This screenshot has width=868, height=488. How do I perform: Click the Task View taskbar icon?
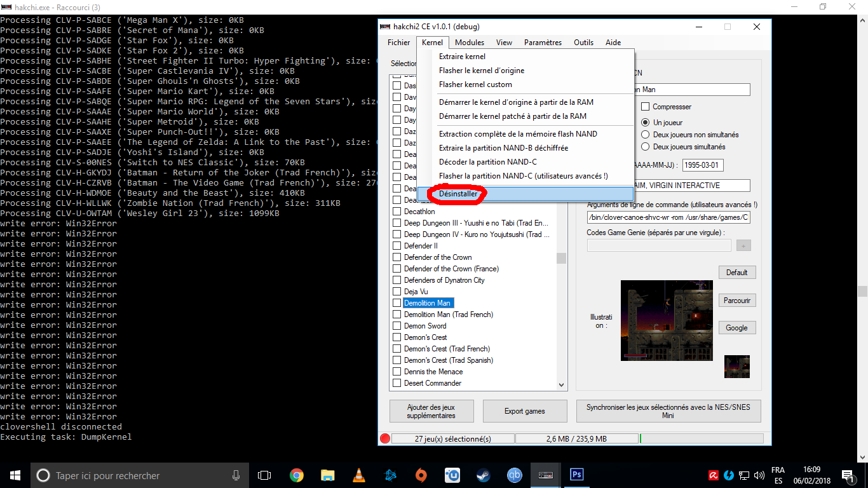pos(264,475)
